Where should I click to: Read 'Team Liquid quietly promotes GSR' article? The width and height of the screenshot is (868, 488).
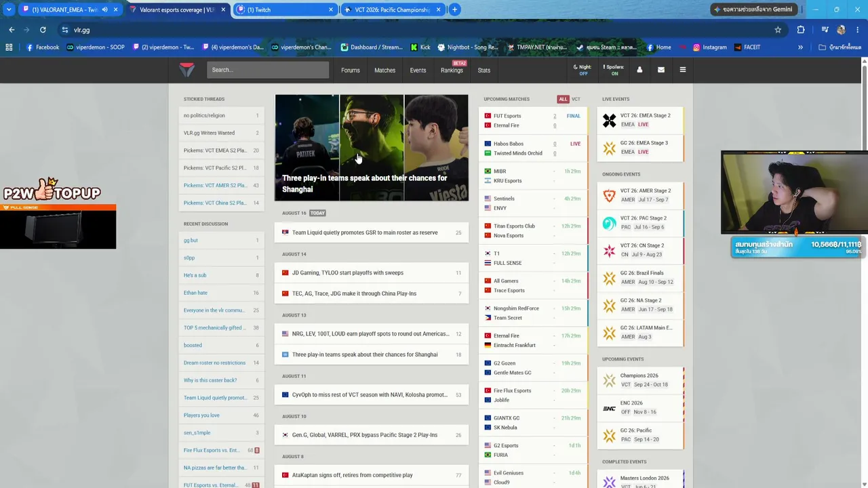click(372, 232)
